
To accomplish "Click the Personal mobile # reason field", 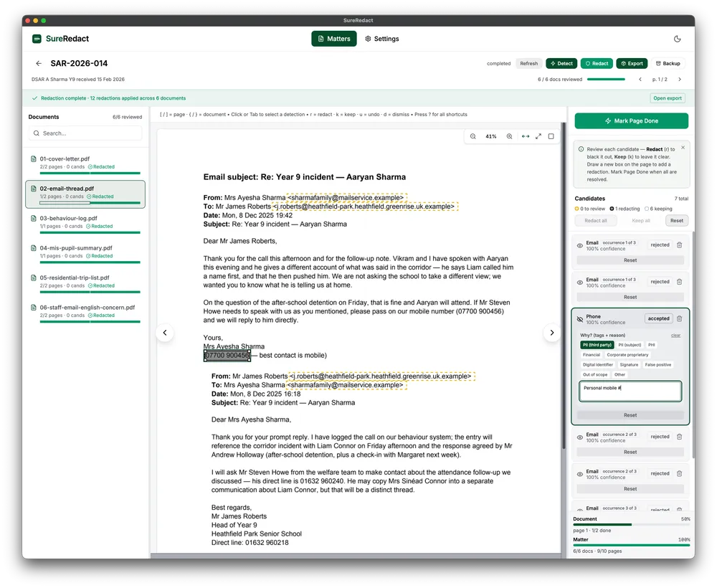I will [630, 392].
